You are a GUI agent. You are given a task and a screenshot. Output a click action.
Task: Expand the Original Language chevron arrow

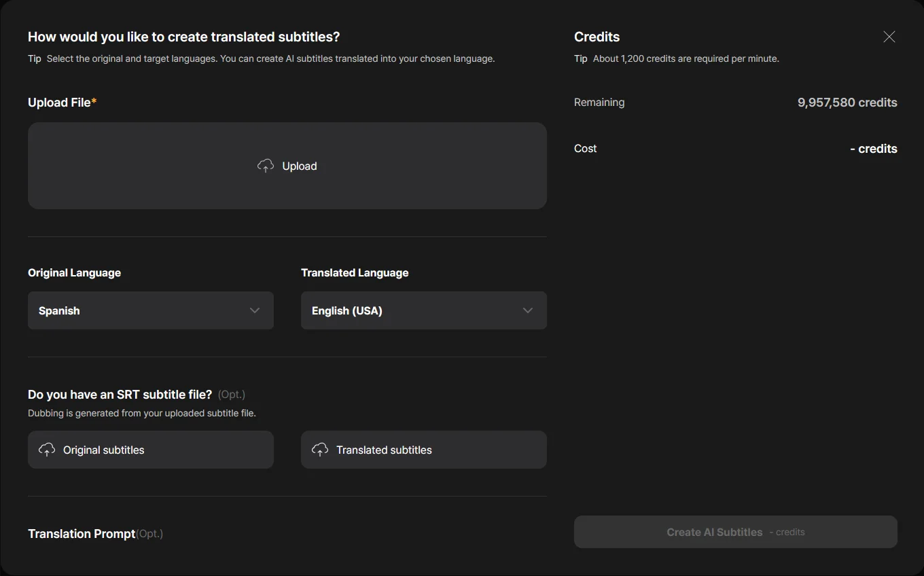pyautogui.click(x=255, y=310)
